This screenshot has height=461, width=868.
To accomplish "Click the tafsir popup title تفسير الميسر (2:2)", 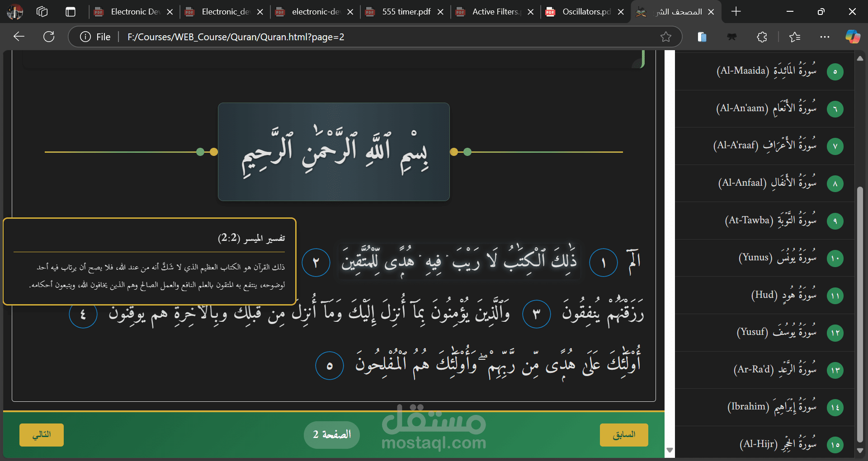I will 251,238.
